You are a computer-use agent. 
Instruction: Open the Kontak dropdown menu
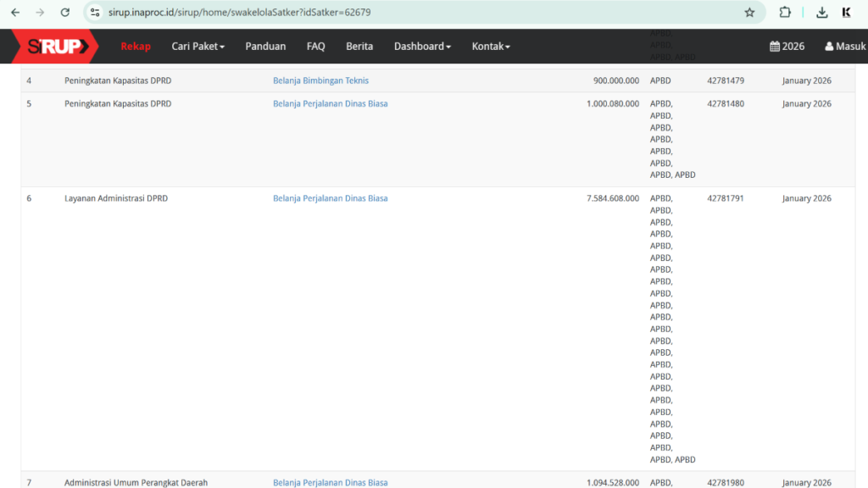tap(491, 47)
